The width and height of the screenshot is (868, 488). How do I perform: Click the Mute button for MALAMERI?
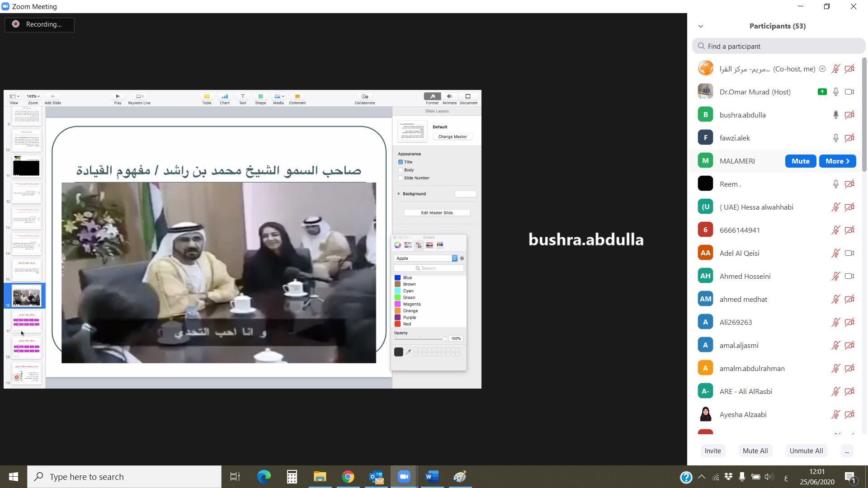(x=800, y=161)
